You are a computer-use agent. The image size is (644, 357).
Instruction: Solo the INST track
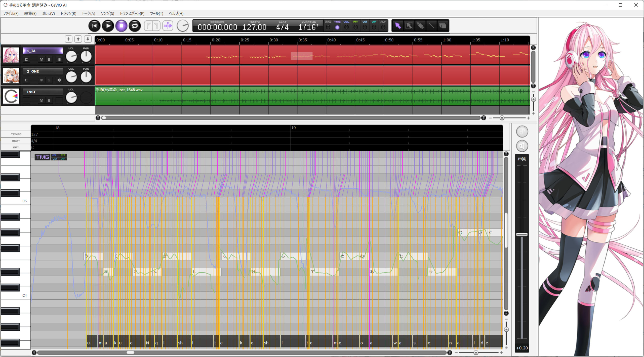(49, 101)
